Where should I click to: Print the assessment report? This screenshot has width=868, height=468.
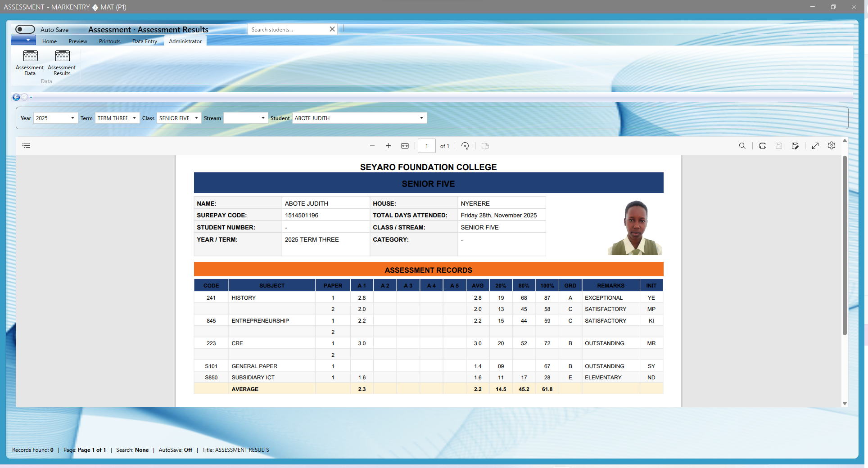click(x=762, y=146)
